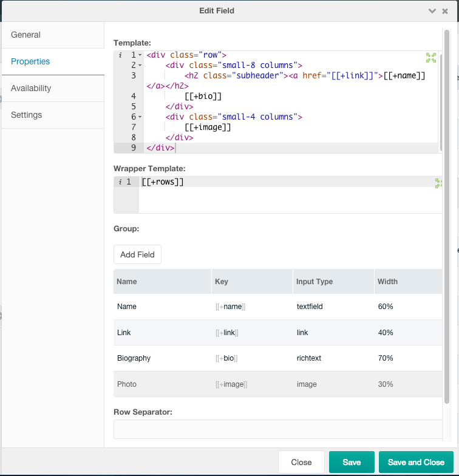459x476 pixels.
Task: Click the info marker in Template gutter
Action: [120, 55]
